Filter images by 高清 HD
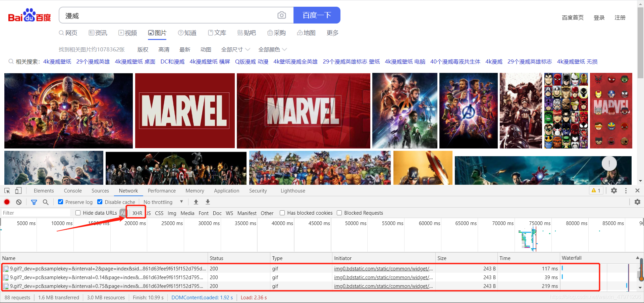The image size is (644, 303). click(x=164, y=50)
